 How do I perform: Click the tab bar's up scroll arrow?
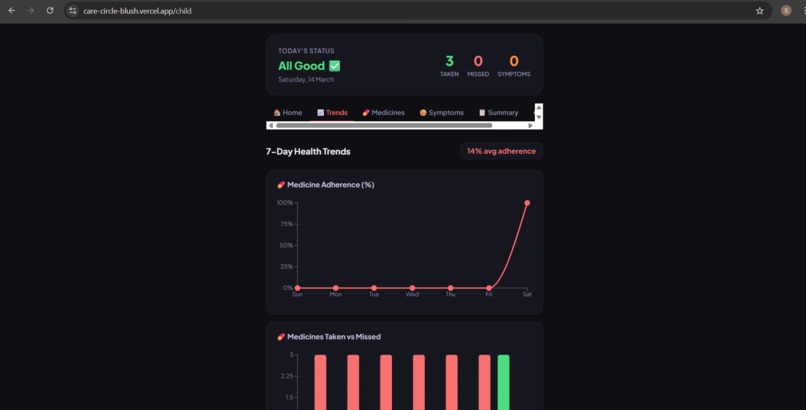539,107
